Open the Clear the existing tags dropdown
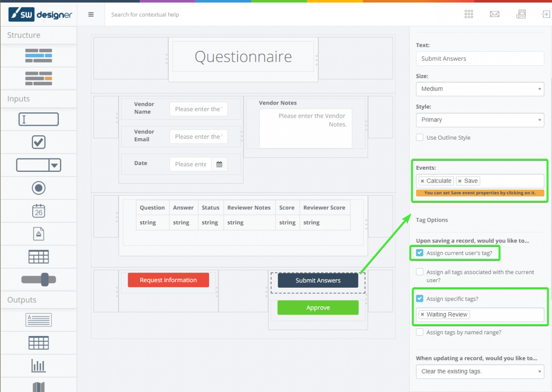Image resolution: width=552 pixels, height=392 pixels. (x=480, y=371)
